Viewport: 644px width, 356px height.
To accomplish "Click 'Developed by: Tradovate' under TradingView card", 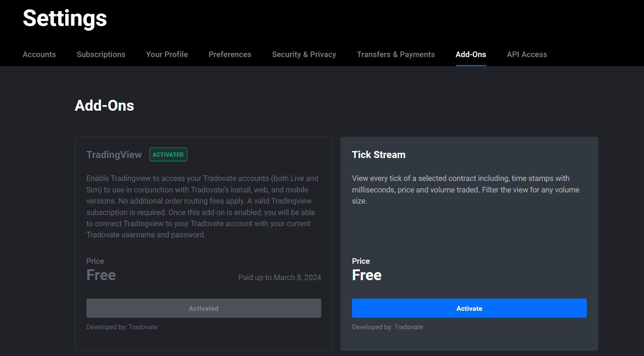I will 122,327.
